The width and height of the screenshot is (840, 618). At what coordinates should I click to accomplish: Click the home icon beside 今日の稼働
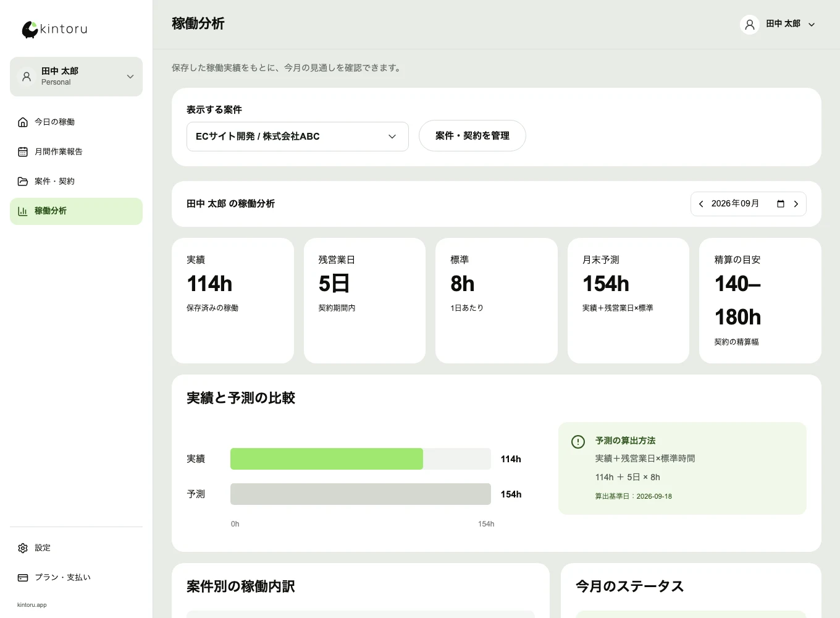point(23,122)
